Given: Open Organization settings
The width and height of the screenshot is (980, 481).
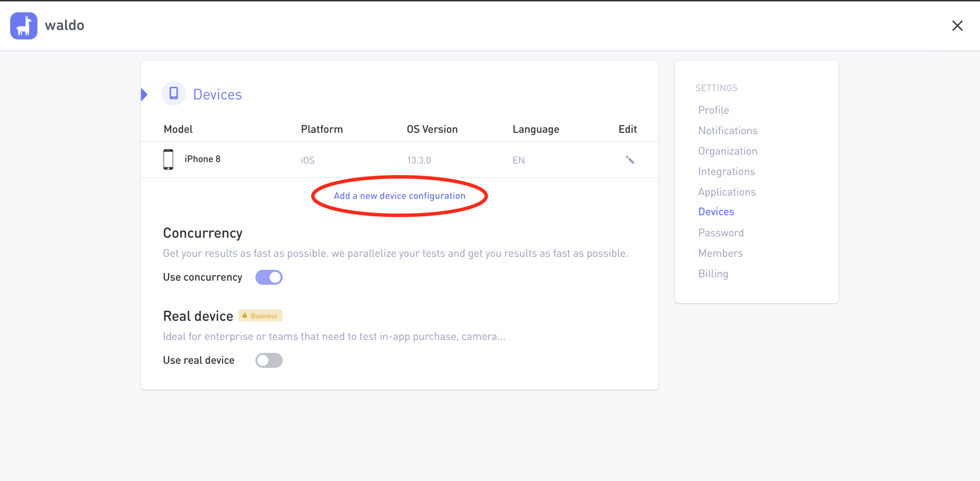Looking at the screenshot, I should click(x=727, y=151).
